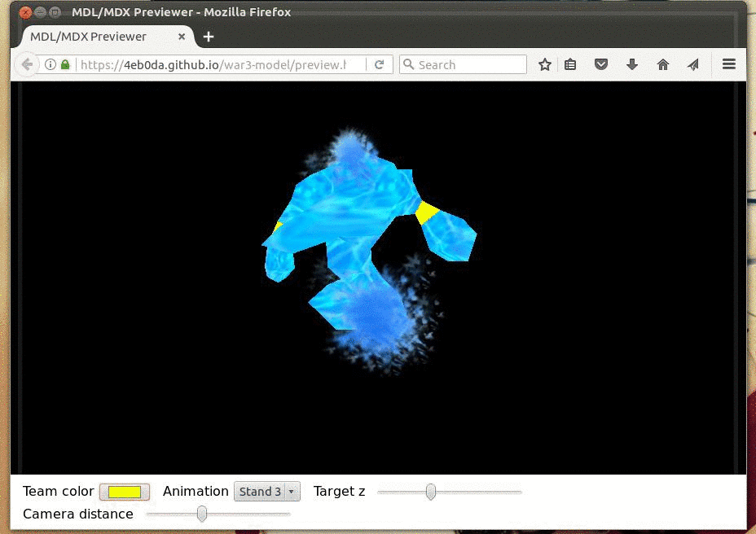The image size is (756, 534).
Task: Close the Firefox window with red button
Action: coord(25,12)
